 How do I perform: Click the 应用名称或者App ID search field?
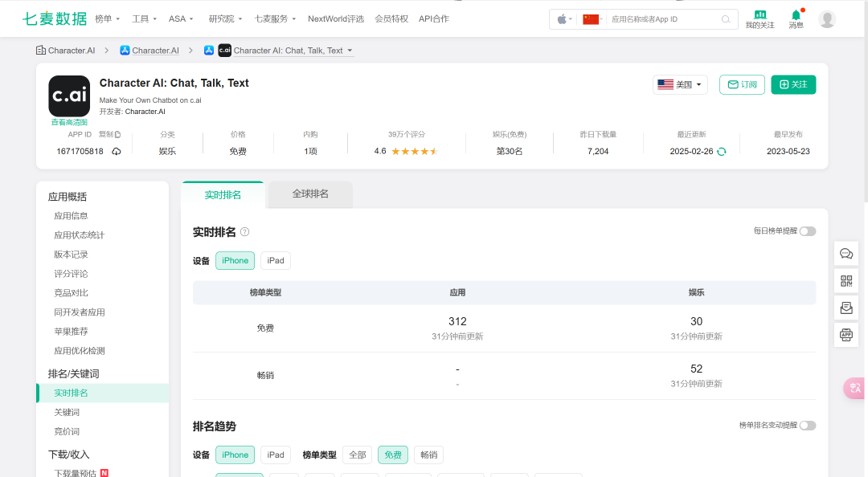(x=665, y=19)
